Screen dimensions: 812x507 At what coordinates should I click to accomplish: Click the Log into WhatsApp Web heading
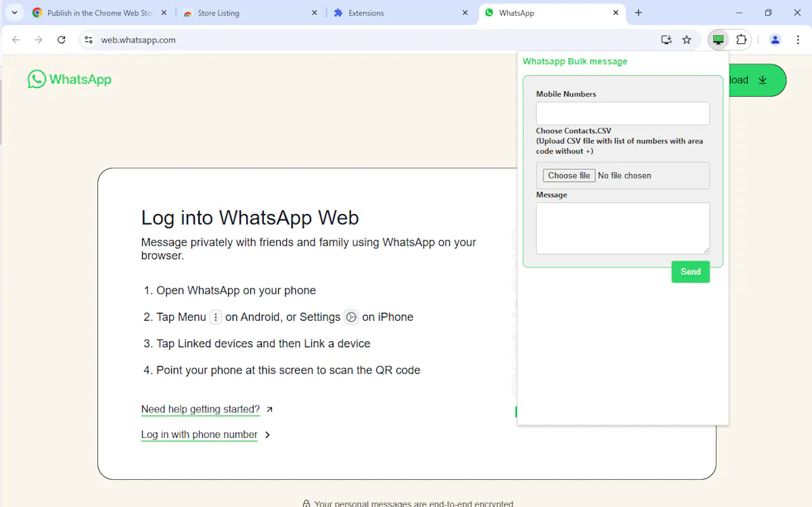coord(250,218)
